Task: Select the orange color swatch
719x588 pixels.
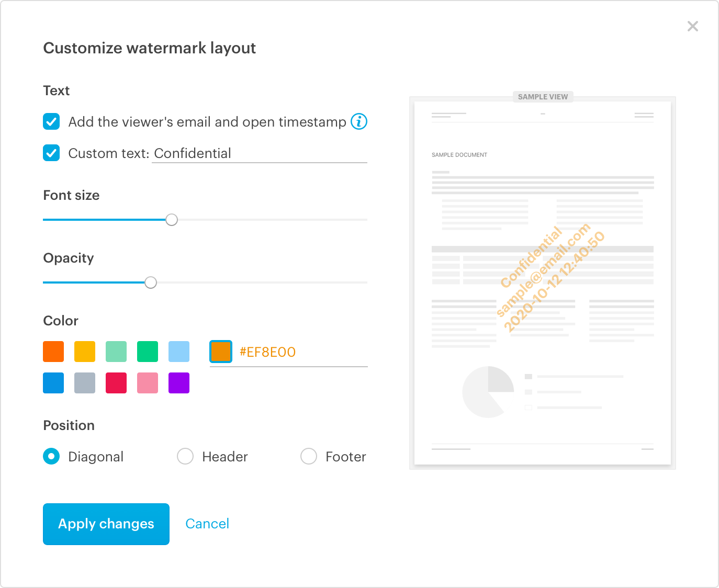Action: (x=53, y=351)
